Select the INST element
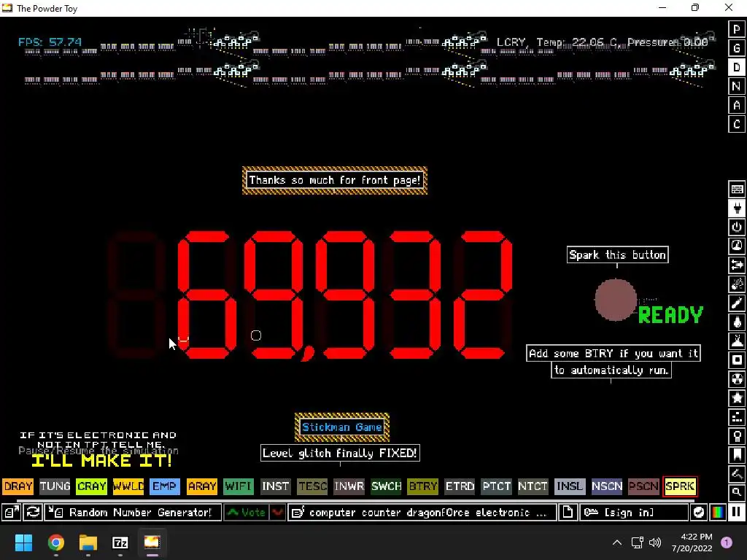The height and width of the screenshot is (560, 747). 275,486
